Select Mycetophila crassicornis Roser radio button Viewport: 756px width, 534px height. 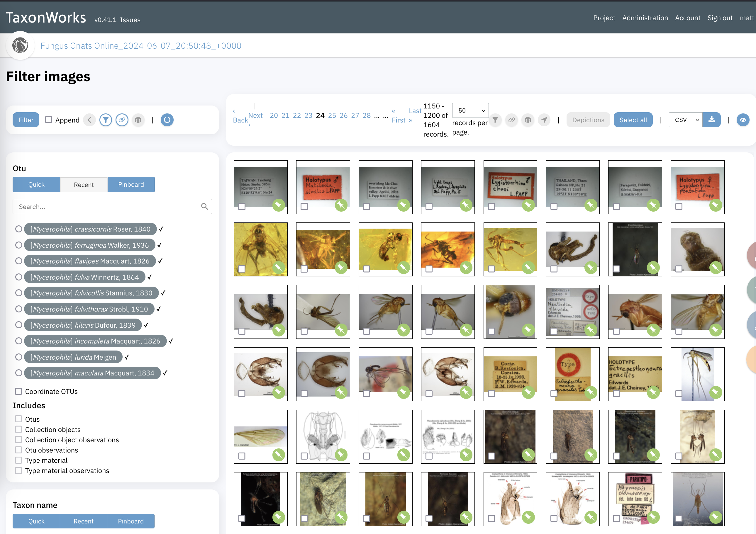[x=19, y=229]
